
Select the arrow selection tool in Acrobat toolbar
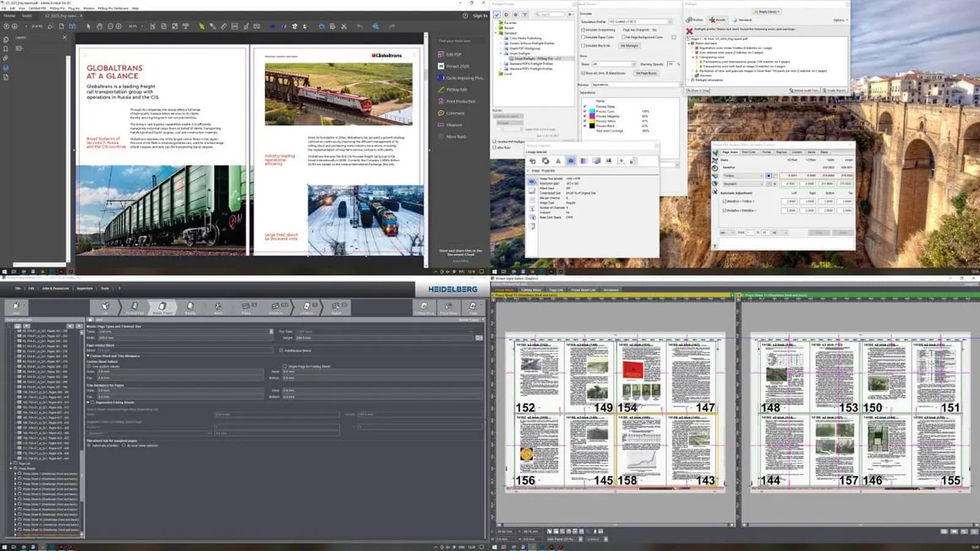pos(88,26)
